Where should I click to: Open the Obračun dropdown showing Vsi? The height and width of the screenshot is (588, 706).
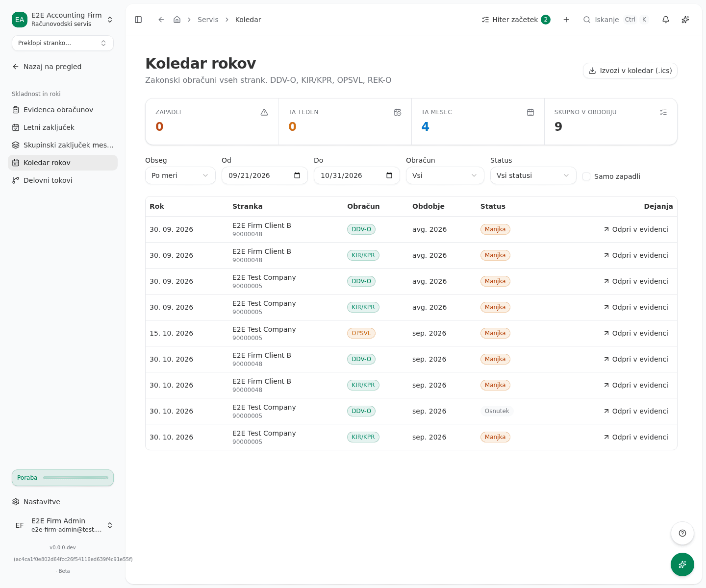pos(445,175)
